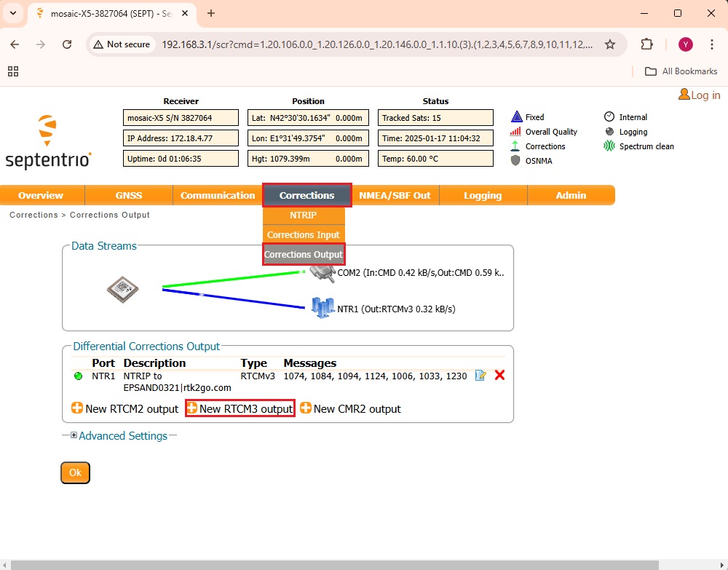Add a New RTCM3 output
This screenshot has width=728, height=570.
click(x=240, y=409)
